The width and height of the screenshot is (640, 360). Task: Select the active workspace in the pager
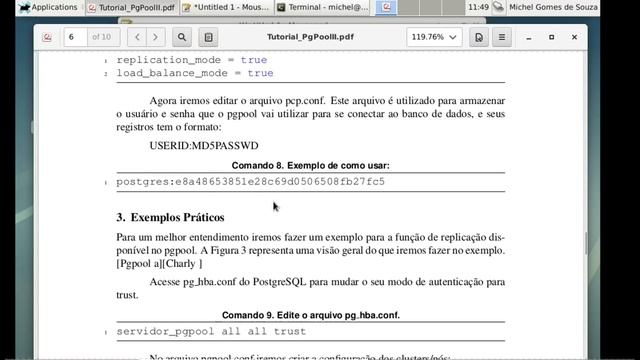386,7
